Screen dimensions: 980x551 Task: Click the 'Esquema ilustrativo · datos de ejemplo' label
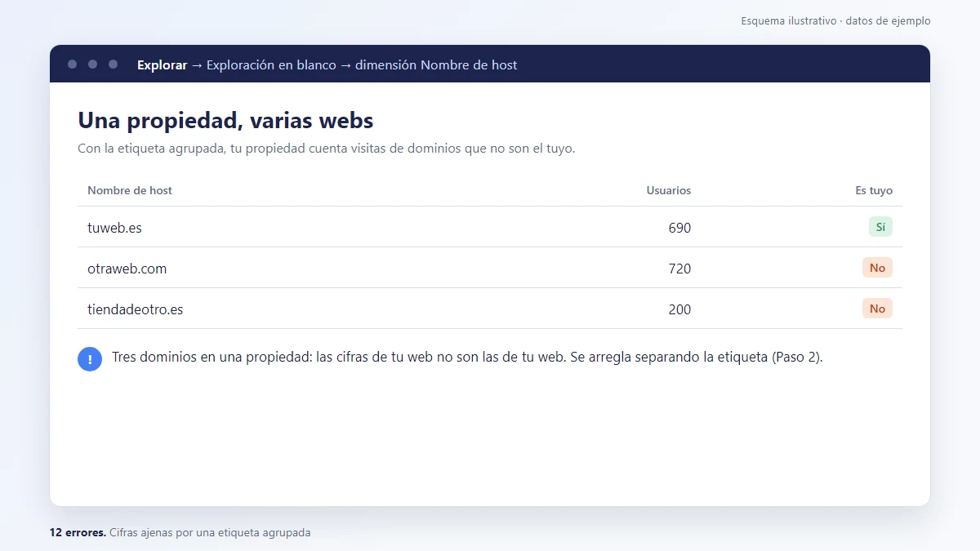coord(835,21)
